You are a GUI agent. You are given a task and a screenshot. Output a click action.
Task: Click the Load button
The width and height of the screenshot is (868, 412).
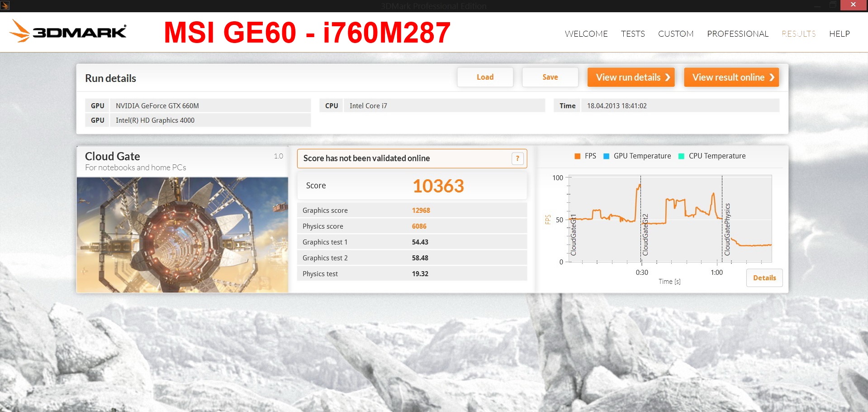(485, 77)
